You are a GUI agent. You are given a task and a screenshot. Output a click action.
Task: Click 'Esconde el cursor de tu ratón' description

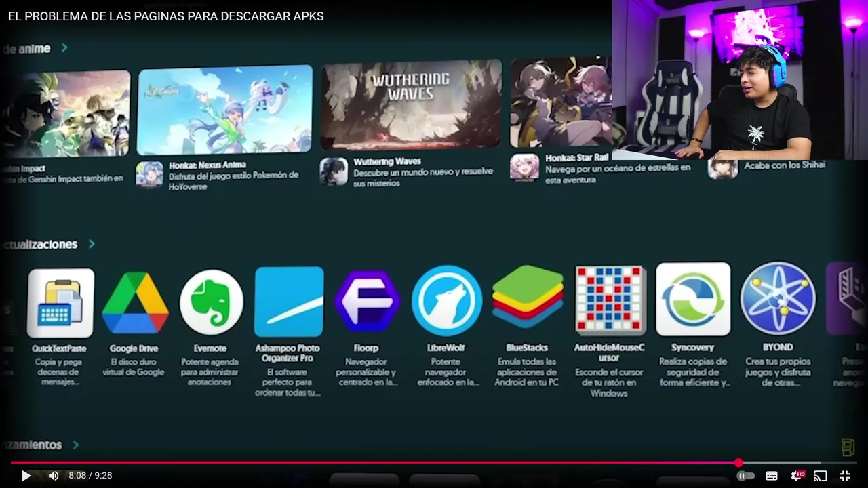609,383
